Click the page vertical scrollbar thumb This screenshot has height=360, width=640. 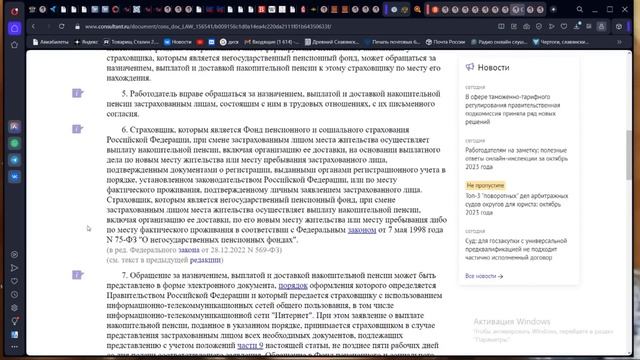pyautogui.click(x=629, y=154)
